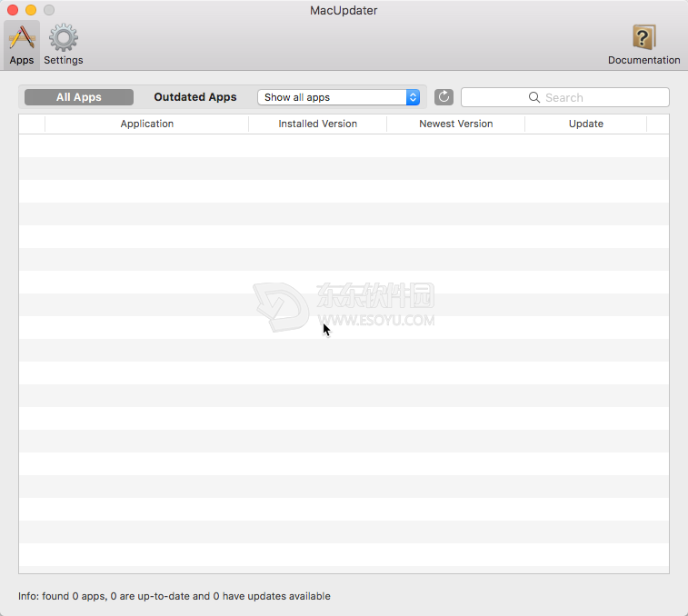Viewport: 688px width, 616px height.
Task: Click the Info status text at bottom
Action: coord(174,596)
